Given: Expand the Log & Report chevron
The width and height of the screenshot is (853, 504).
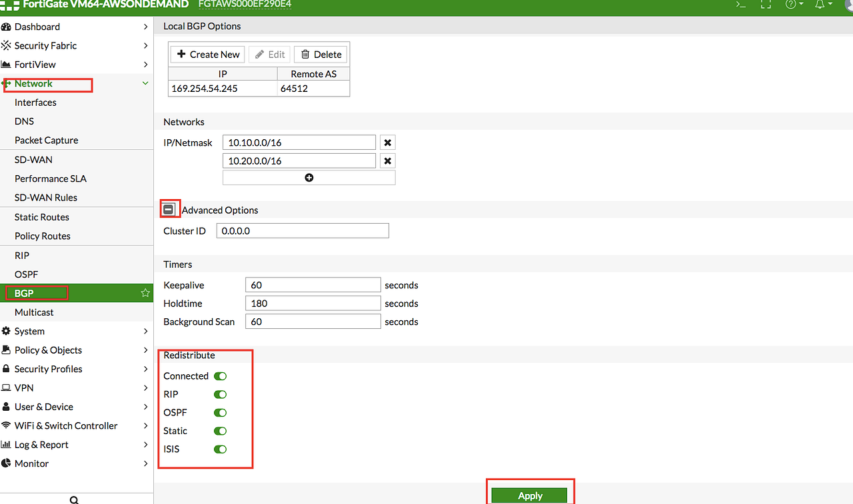Looking at the screenshot, I should pos(145,445).
